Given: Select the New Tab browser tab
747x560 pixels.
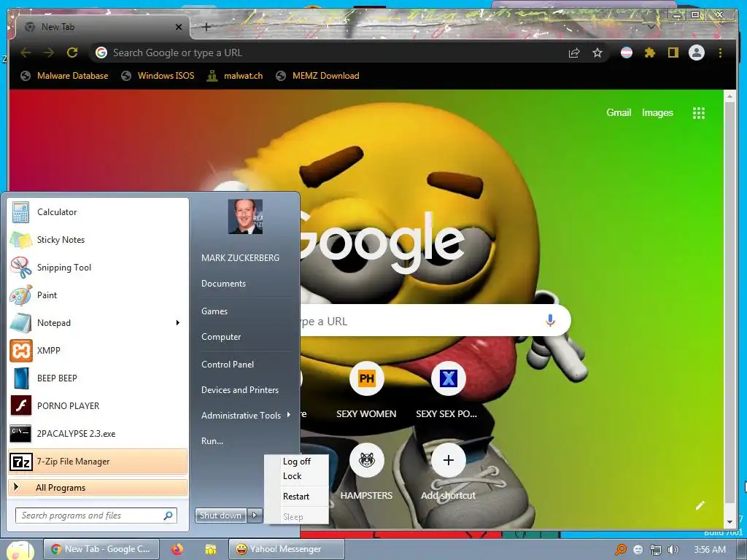Looking at the screenshot, I should coord(102,27).
